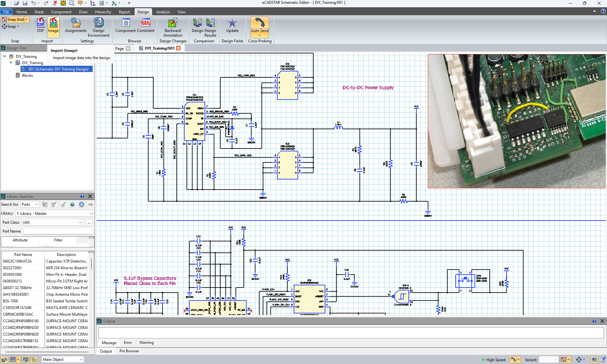Screen dimensions: 607x364
Task: Switch to the Hierarchy ribbon tab
Action: pyautogui.click(x=103, y=12)
